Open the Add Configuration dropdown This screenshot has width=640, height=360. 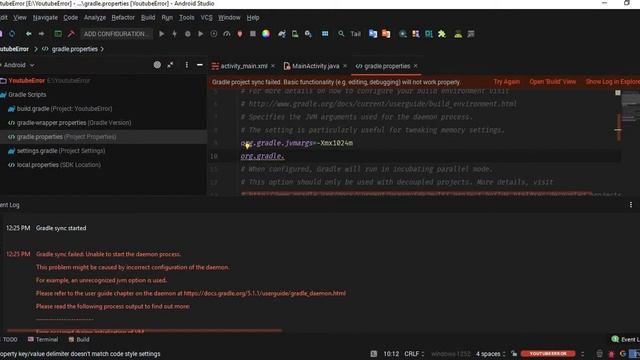[x=116, y=34]
